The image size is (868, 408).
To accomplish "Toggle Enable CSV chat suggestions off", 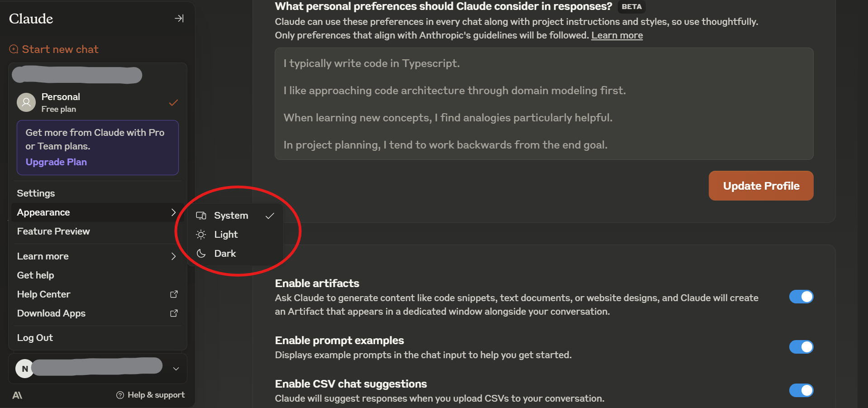I will [x=801, y=390].
